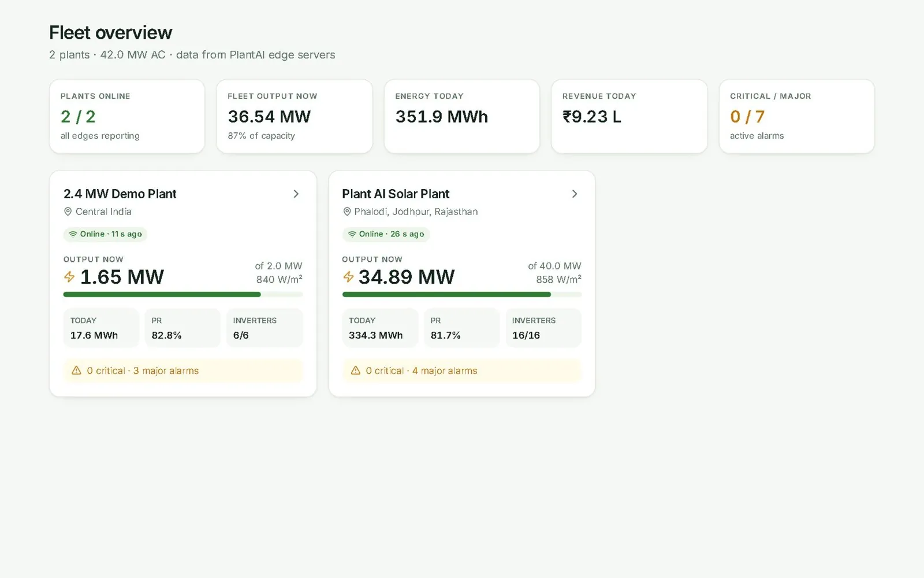This screenshot has height=578, width=924.
Task: Click the 87% of capacity text
Action: coord(261,136)
